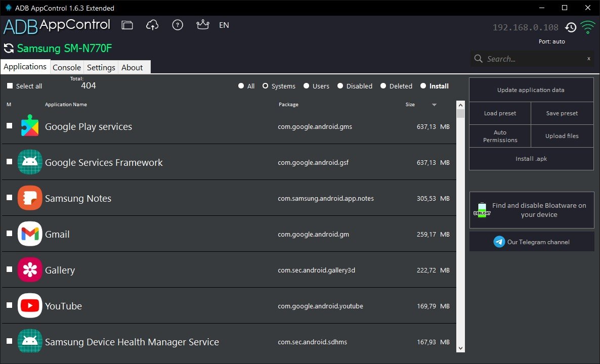600x364 pixels.
Task: Open the Console tab
Action: coord(67,67)
